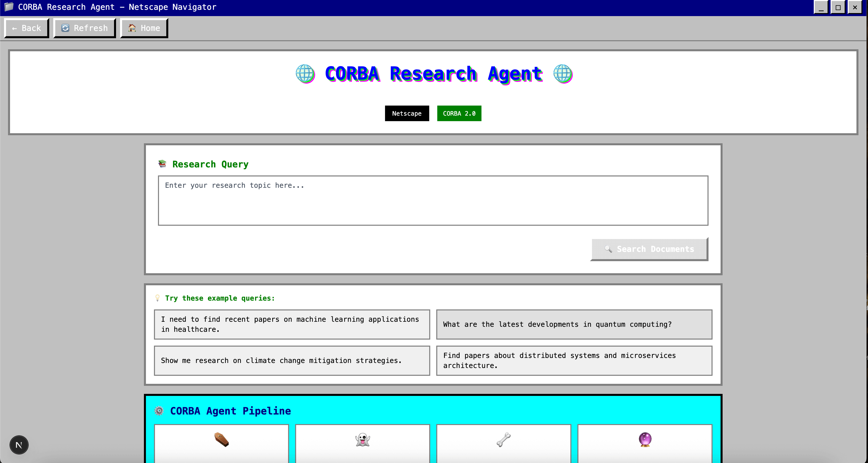The image size is (868, 463).
Task: Click the green CORBA 2.0 badge
Action: [x=459, y=113]
